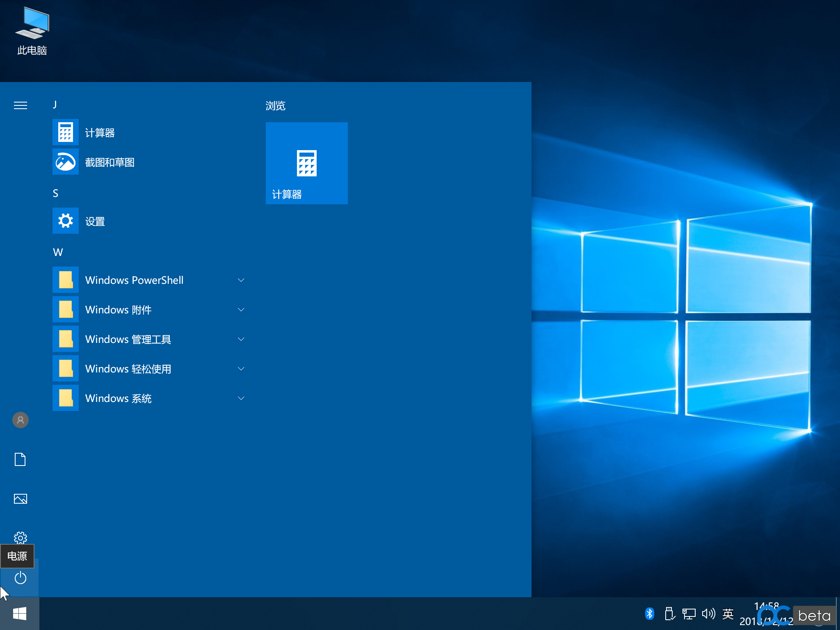Launch 计算器 from the app list
Viewport: 840px width, 630px height.
click(x=100, y=132)
